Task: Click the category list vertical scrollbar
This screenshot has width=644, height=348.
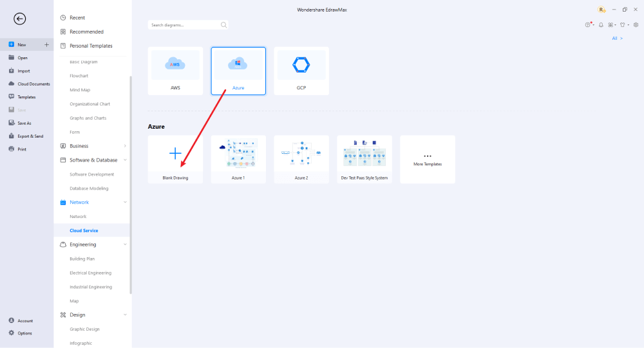Action: click(131, 185)
